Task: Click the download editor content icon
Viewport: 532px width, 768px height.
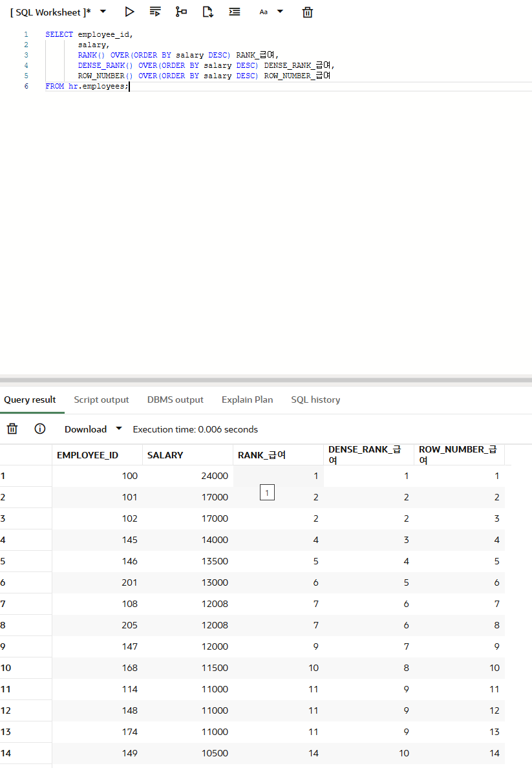Action: [x=207, y=12]
